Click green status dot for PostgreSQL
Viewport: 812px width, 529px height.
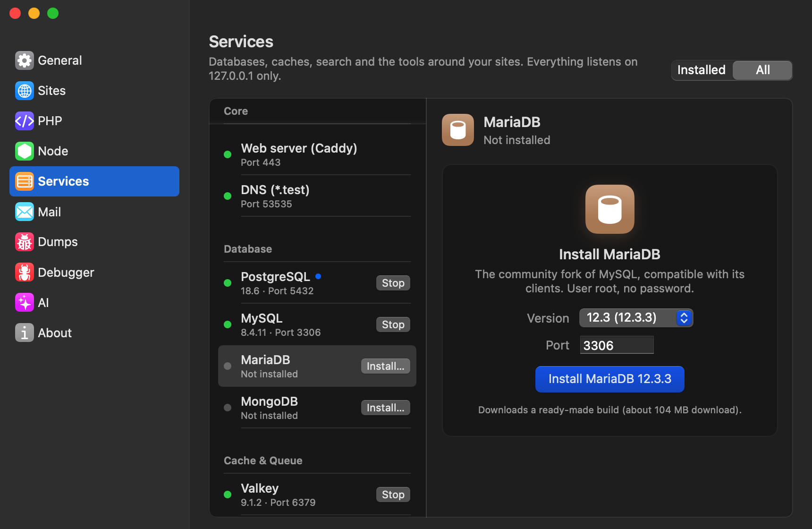click(228, 283)
